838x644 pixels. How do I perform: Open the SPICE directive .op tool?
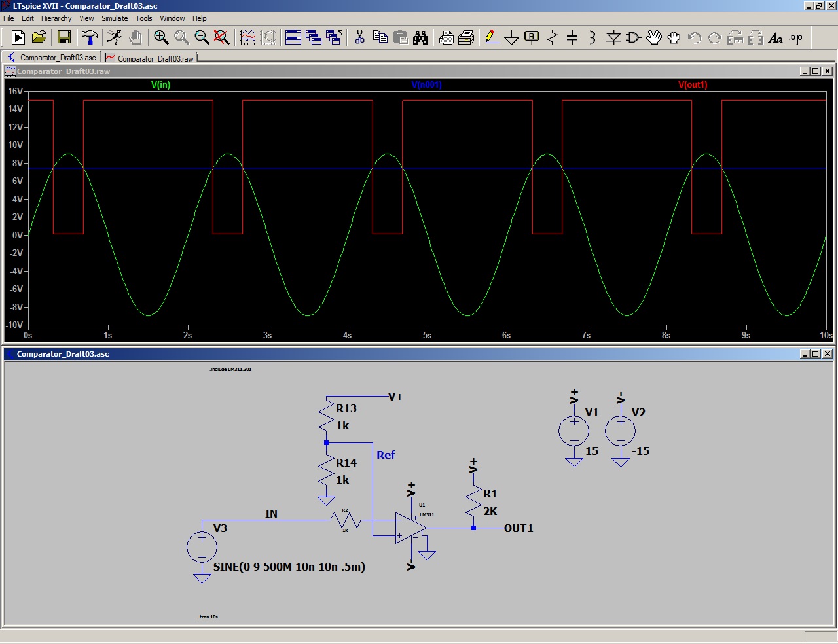click(x=795, y=37)
